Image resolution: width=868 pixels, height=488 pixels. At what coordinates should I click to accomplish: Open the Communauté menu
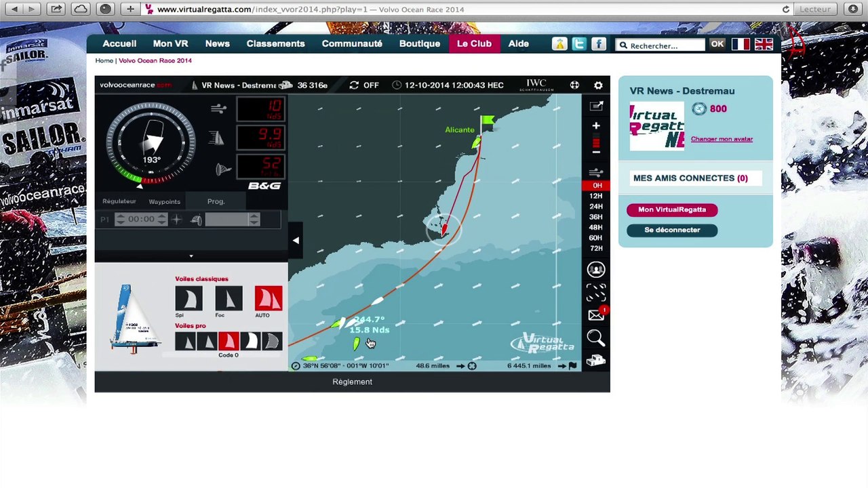click(352, 43)
